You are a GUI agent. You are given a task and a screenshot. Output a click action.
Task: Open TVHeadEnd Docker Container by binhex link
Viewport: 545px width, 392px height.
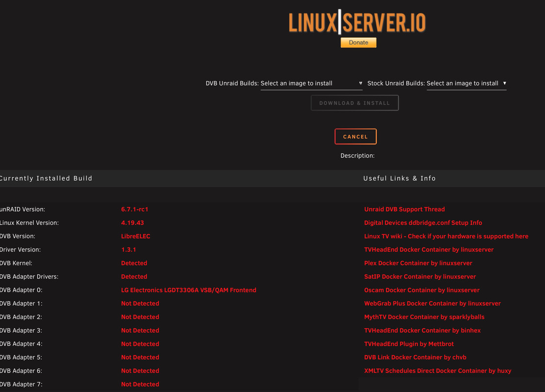422,331
